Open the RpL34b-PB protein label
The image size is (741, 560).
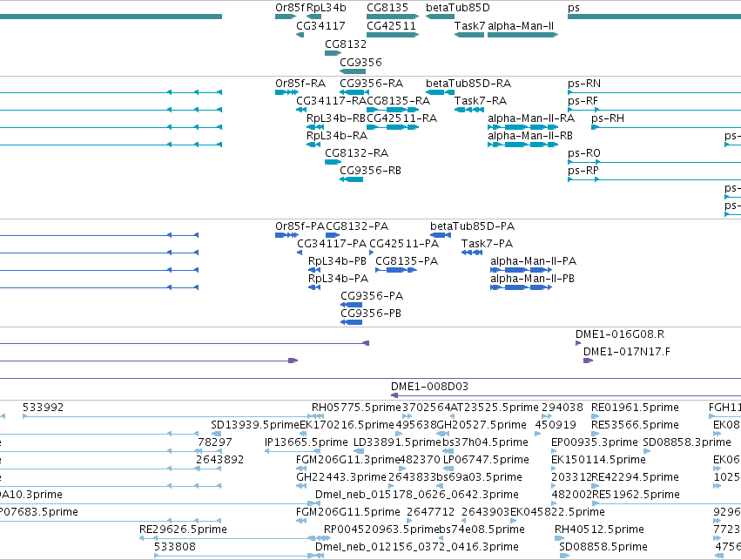(337, 261)
